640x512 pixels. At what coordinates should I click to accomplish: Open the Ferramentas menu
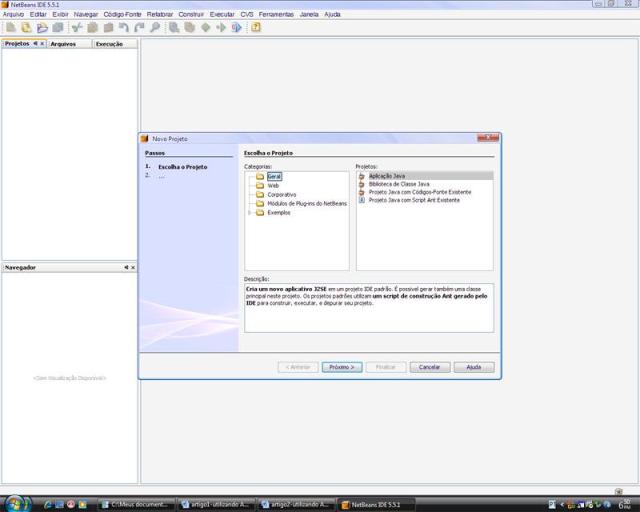(x=276, y=14)
